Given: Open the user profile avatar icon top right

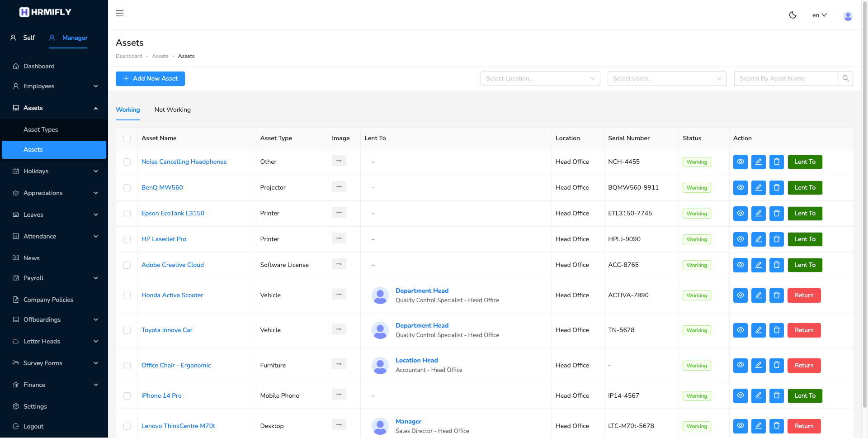Looking at the screenshot, I should click(x=848, y=16).
